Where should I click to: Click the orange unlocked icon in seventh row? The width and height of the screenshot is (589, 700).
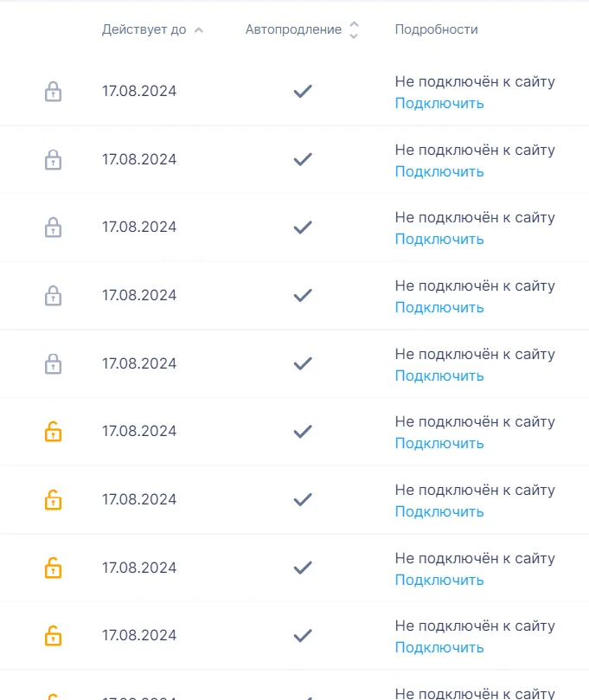click(53, 499)
